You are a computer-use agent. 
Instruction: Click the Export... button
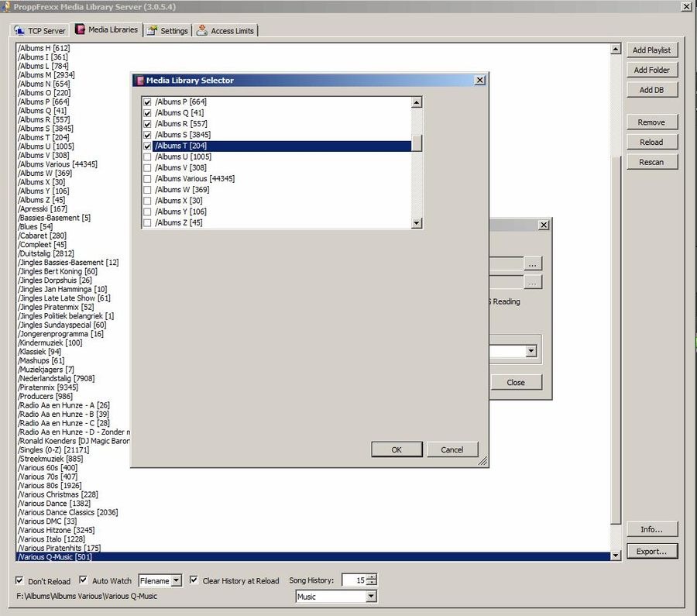(651, 552)
